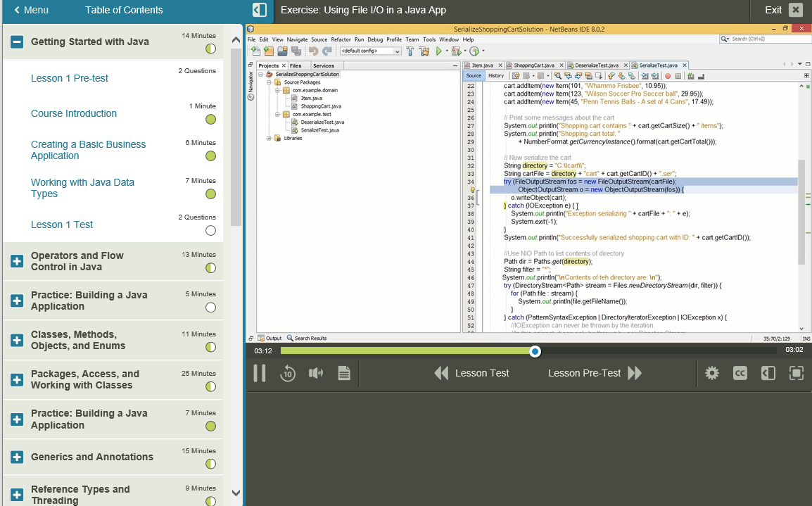Pause the video playback

(x=260, y=373)
